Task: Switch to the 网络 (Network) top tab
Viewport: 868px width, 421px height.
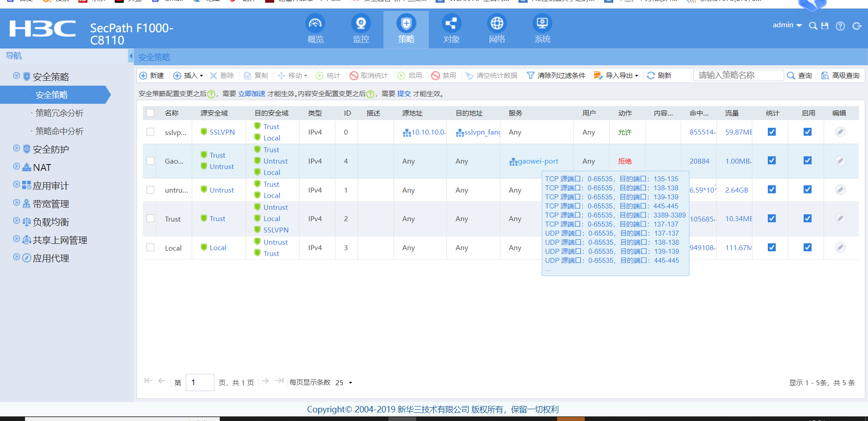Action: click(497, 29)
